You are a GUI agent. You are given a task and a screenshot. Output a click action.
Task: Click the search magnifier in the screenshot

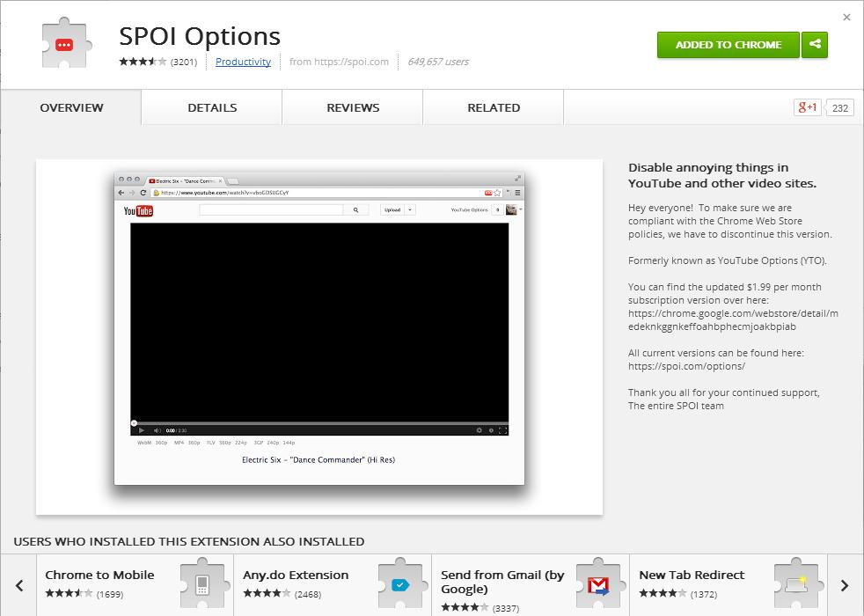click(x=356, y=210)
